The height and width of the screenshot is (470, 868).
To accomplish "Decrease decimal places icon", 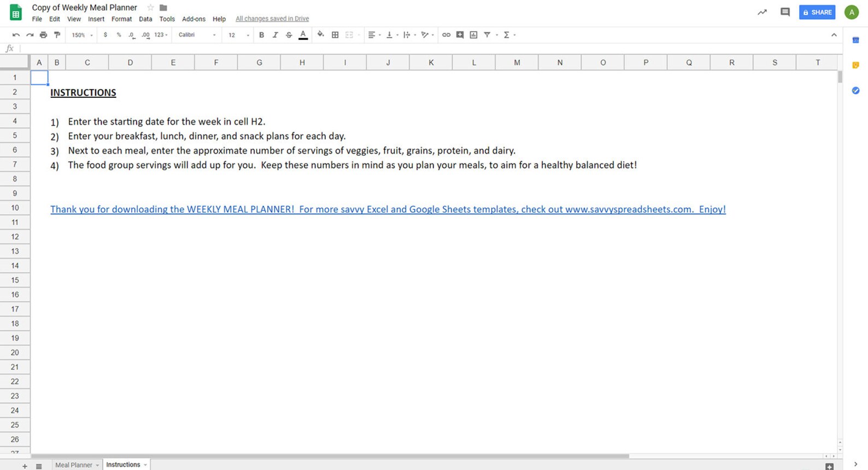I will pos(132,35).
